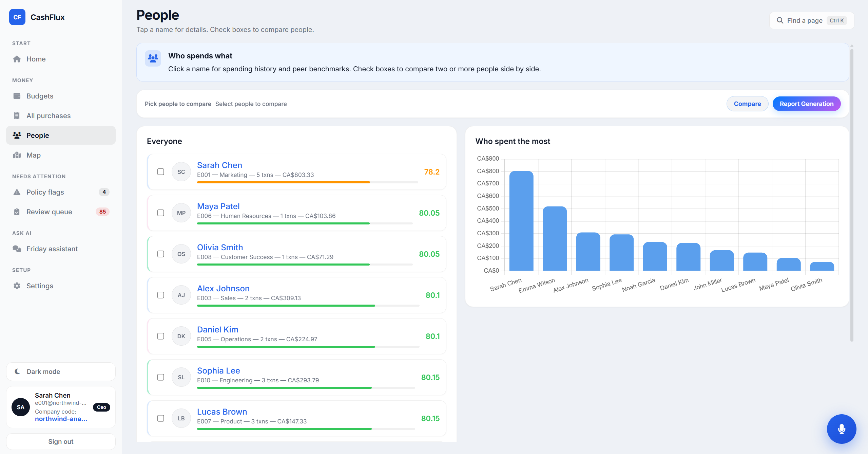Click the Budgets wallet icon

point(17,96)
